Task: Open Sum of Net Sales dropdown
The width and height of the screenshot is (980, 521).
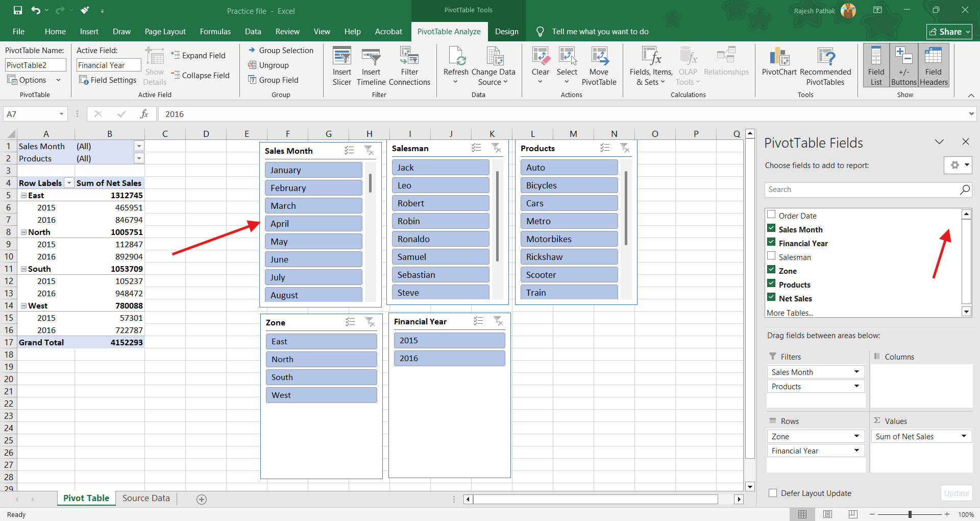Action: [964, 436]
